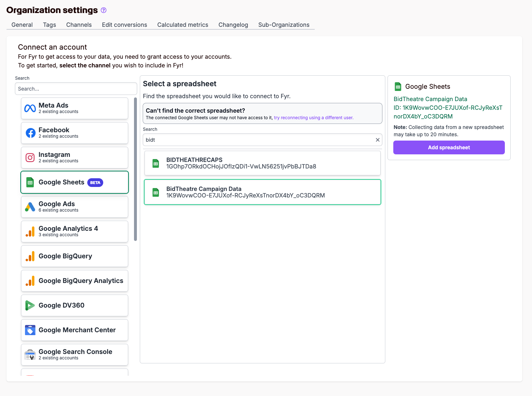
Task: Open the Channels tab
Action: click(79, 25)
